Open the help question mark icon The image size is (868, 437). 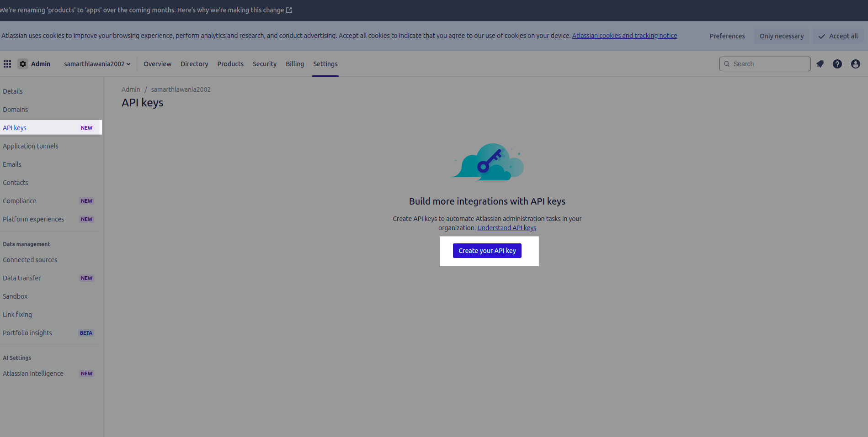[x=837, y=64]
